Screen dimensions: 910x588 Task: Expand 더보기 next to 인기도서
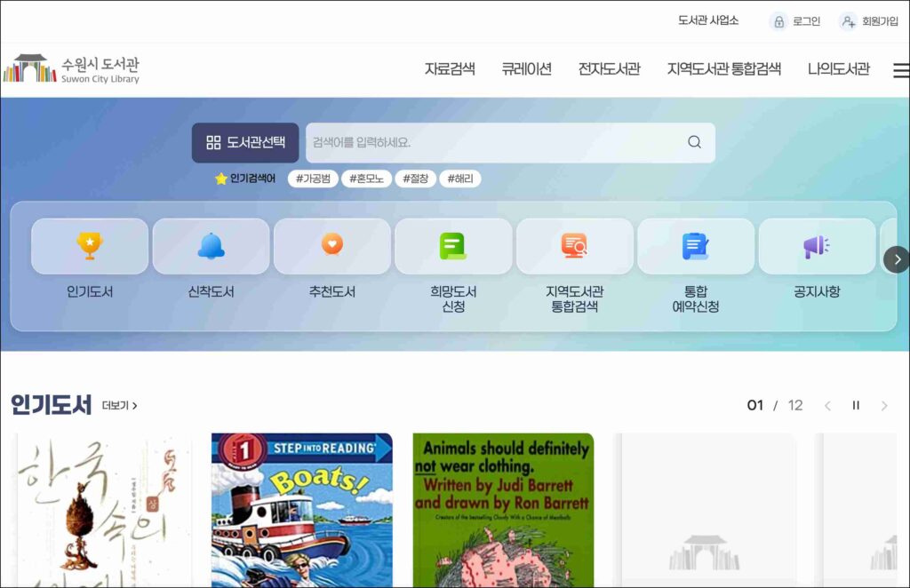click(x=119, y=406)
